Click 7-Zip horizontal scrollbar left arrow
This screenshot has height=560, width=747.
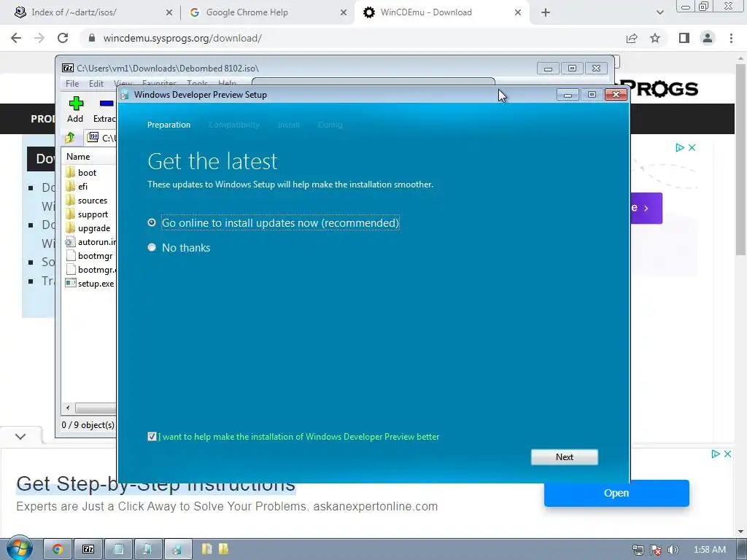coord(68,408)
